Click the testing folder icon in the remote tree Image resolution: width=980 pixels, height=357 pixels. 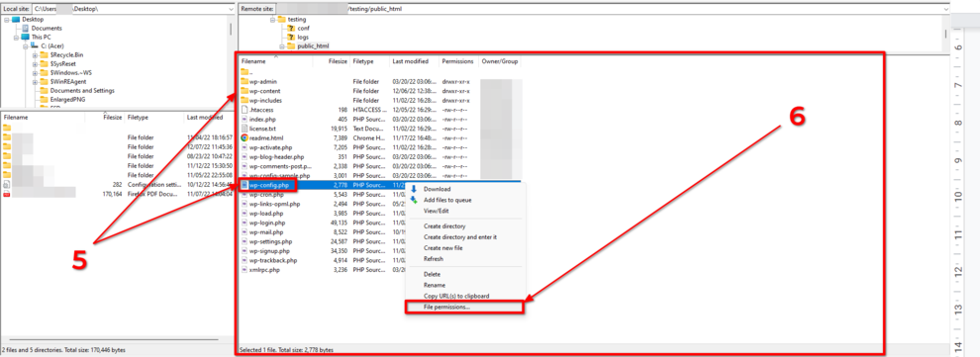281,20
